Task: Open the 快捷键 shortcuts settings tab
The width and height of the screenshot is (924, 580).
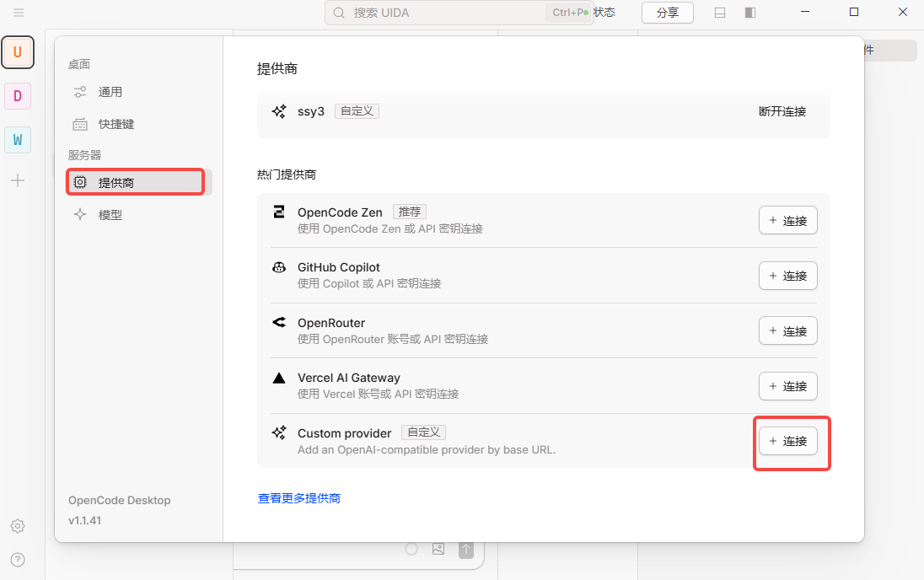Action: (x=138, y=124)
